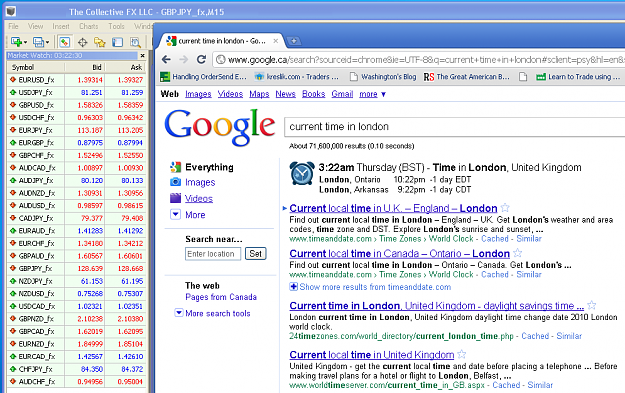The width and height of the screenshot is (625, 393).
Task: Open 'Handling OrderSend E...' bookmark
Action: coord(204,77)
